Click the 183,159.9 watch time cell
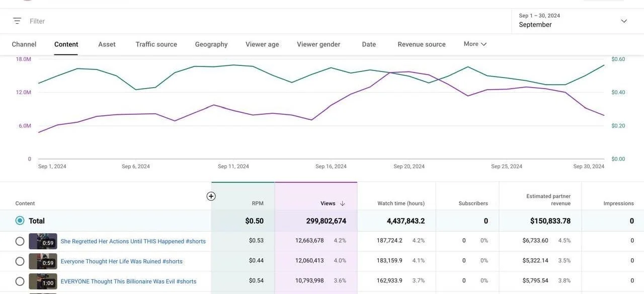Screen dimensions: 644x294 (x=389, y=261)
